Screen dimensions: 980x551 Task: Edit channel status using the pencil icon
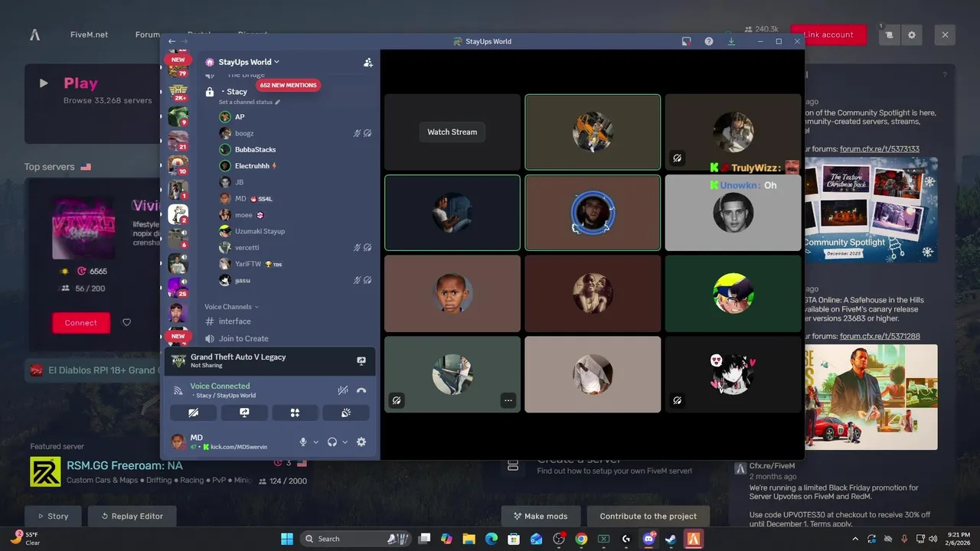coord(278,102)
